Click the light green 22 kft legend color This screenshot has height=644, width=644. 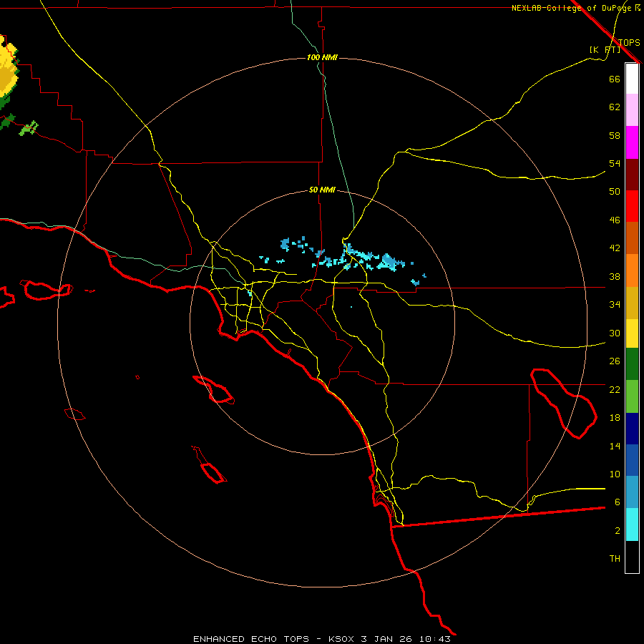pos(632,396)
